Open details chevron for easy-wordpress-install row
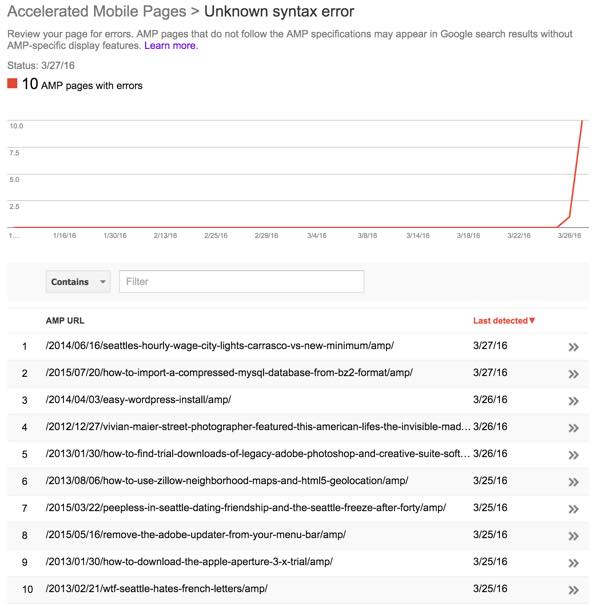The width and height of the screenshot is (600, 604). (x=573, y=400)
